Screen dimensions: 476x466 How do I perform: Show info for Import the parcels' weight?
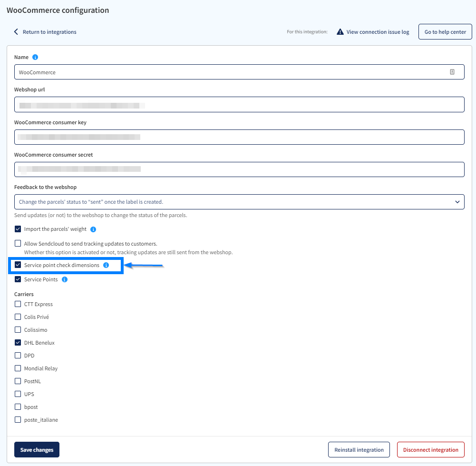tap(93, 229)
